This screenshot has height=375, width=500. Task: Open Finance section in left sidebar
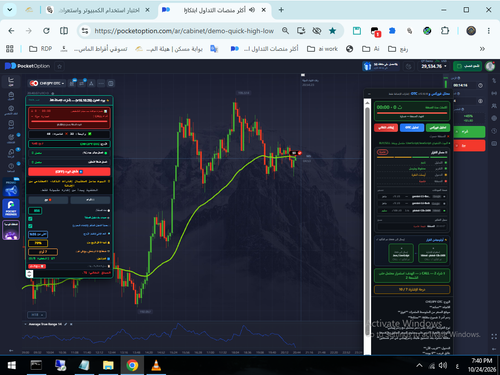[11, 96]
